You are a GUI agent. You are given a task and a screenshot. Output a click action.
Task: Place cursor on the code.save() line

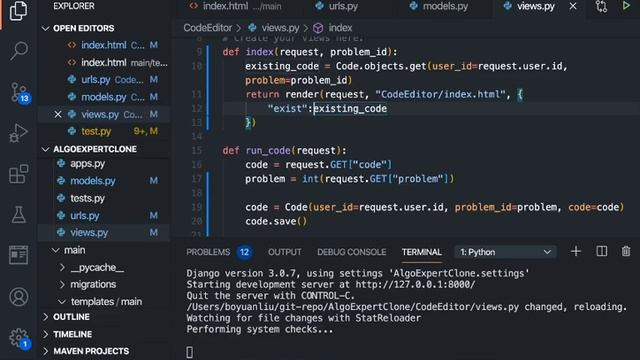[x=276, y=221]
